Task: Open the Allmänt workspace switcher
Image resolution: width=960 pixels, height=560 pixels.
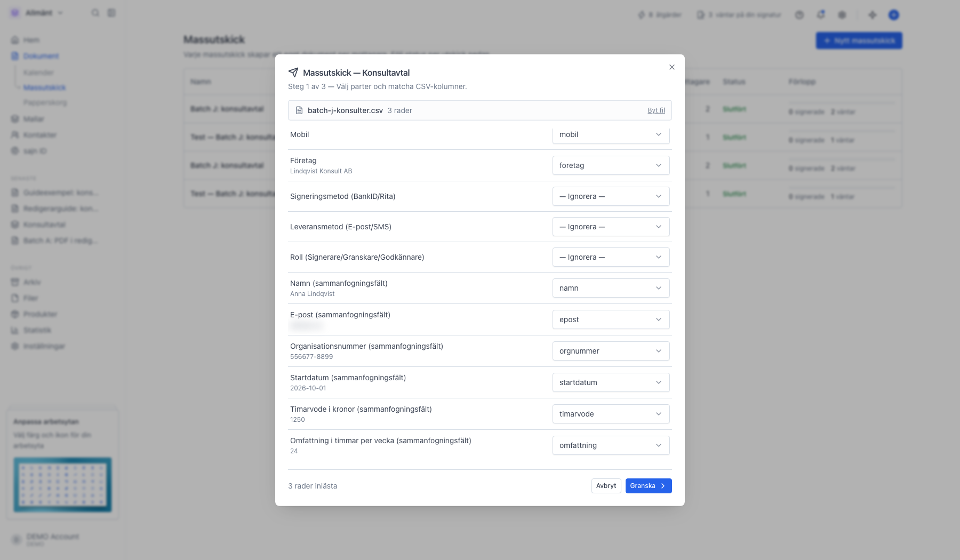Action: [x=37, y=13]
